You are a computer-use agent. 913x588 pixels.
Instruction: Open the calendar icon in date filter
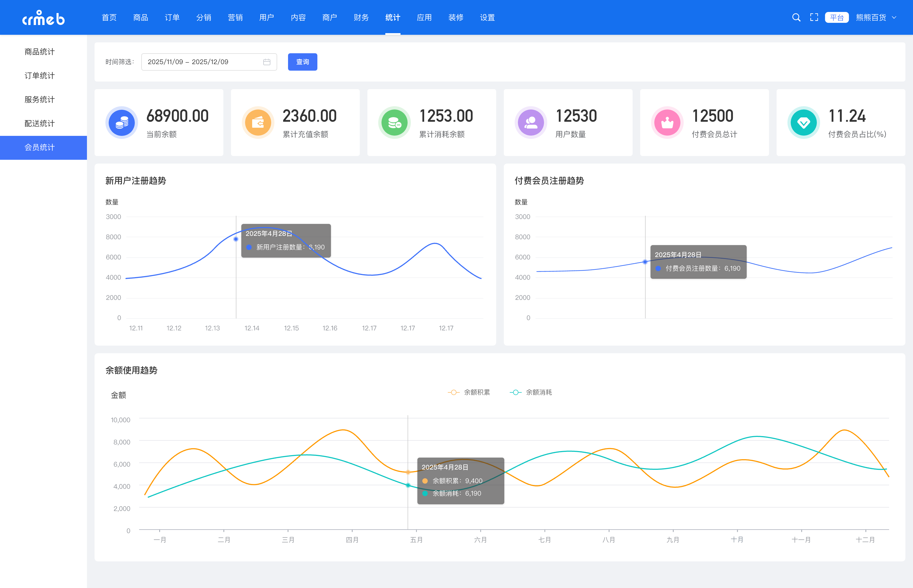point(267,62)
